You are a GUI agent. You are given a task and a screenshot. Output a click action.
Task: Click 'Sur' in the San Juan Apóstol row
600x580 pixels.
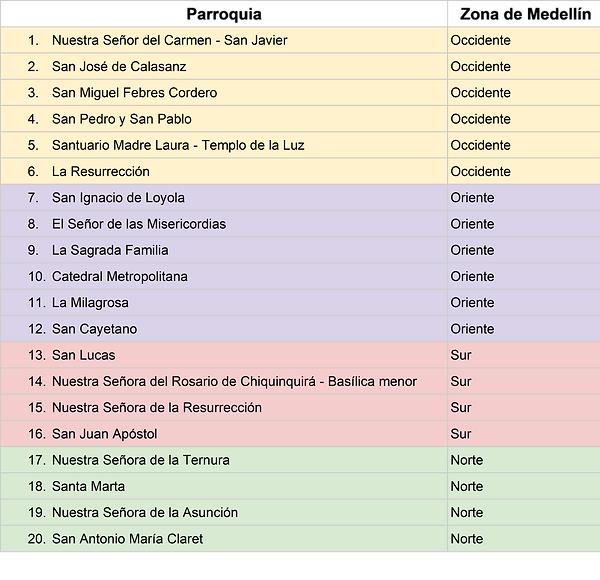[x=461, y=434]
